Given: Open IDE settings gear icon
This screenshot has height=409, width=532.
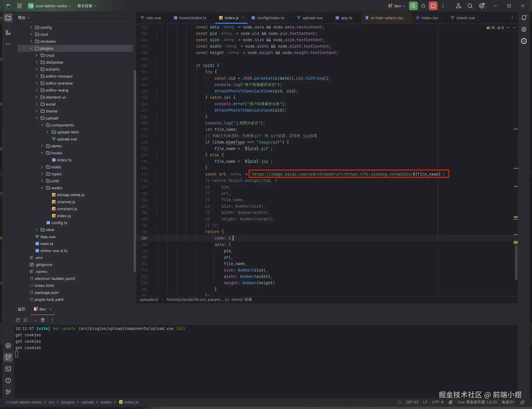Looking at the screenshot, I should click(482, 6).
